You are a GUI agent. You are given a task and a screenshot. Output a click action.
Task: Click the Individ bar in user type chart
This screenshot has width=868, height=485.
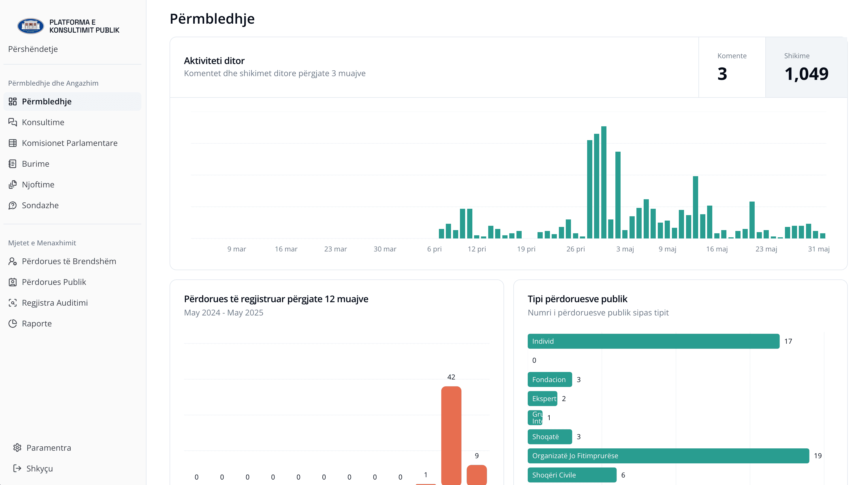click(x=653, y=341)
